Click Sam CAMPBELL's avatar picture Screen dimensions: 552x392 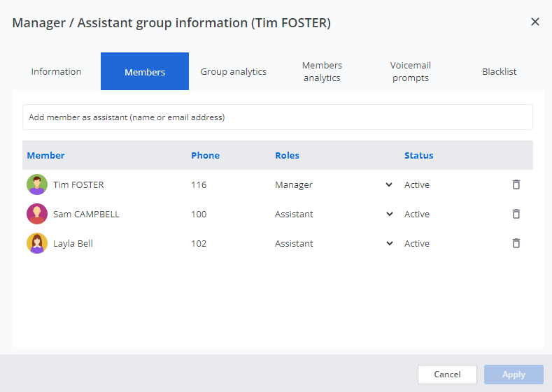point(36,215)
